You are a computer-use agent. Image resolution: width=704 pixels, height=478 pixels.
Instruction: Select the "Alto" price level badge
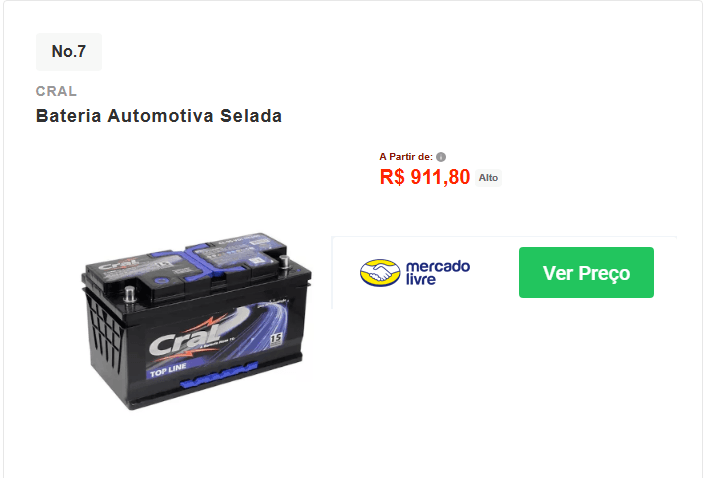(x=488, y=178)
